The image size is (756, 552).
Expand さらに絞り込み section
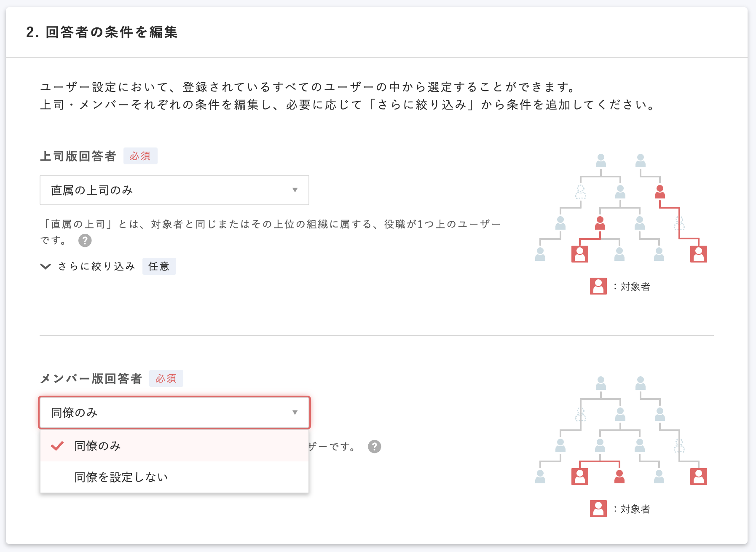pos(97,266)
